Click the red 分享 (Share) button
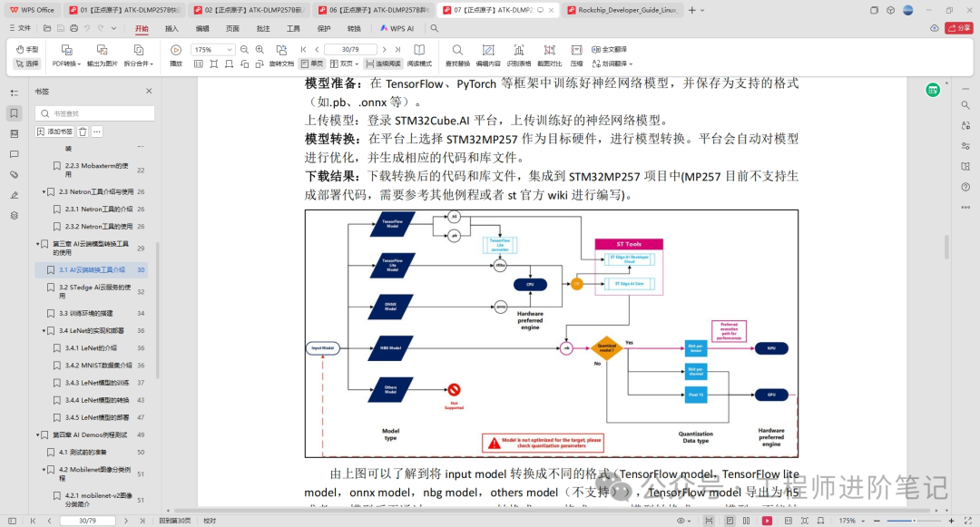This screenshot has height=527, width=980. click(x=959, y=28)
